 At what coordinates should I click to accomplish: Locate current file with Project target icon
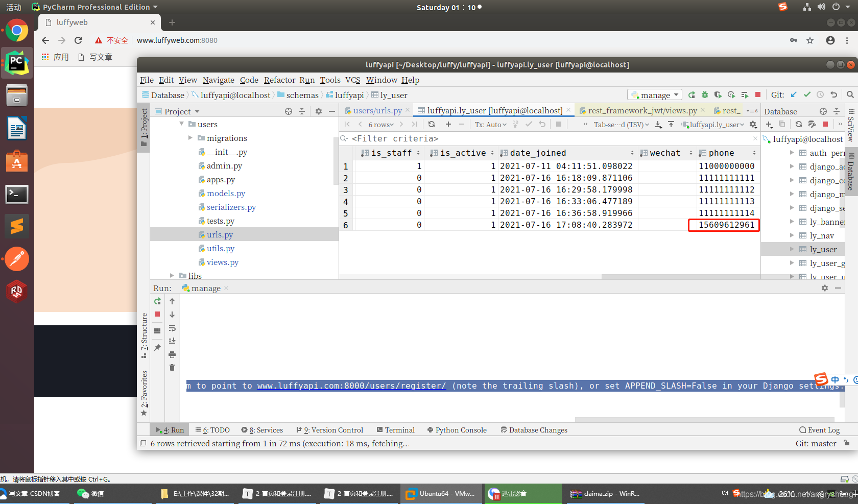coord(289,111)
